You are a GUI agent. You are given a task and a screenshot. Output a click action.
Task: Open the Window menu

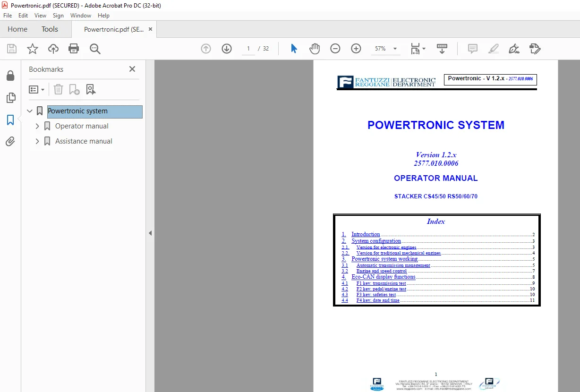[81, 16]
